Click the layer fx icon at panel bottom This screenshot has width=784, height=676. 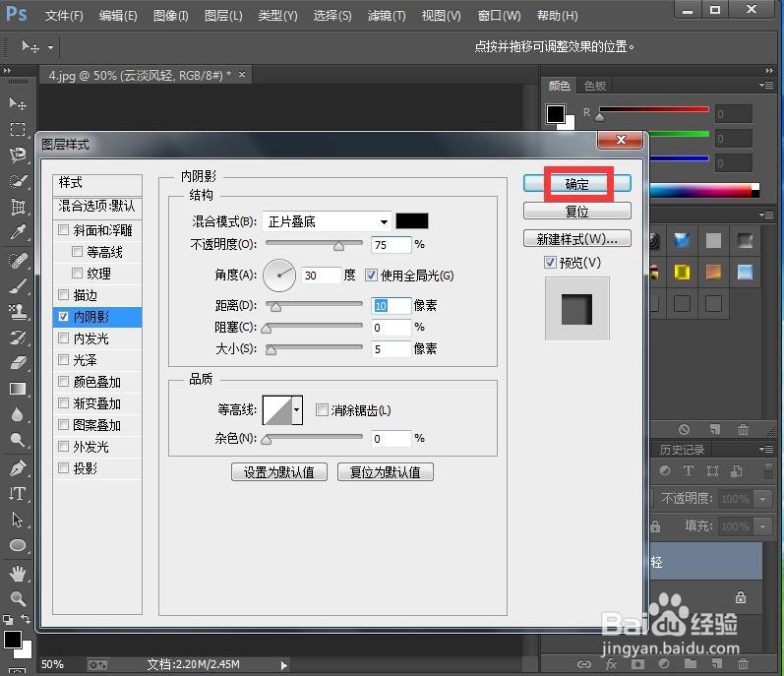pyautogui.click(x=611, y=664)
